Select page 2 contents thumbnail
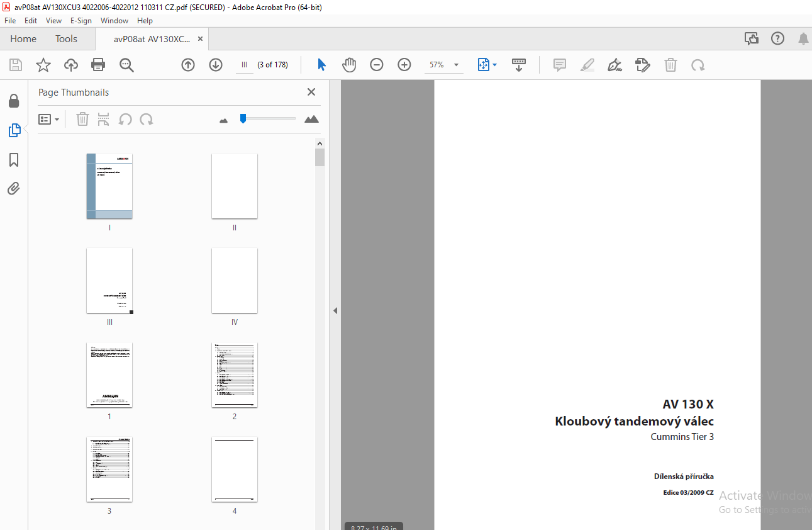This screenshot has width=812, height=530. (235, 375)
